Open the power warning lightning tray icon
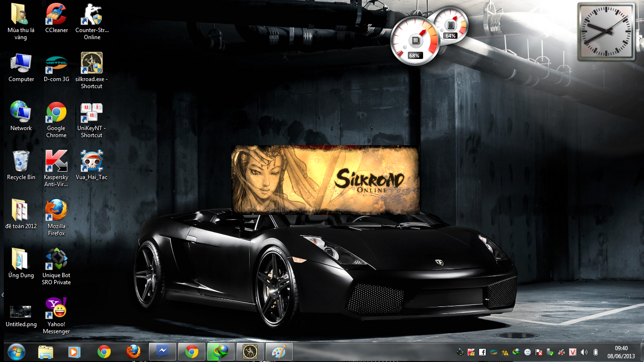The height and width of the screenshot is (362, 644). pos(505,352)
